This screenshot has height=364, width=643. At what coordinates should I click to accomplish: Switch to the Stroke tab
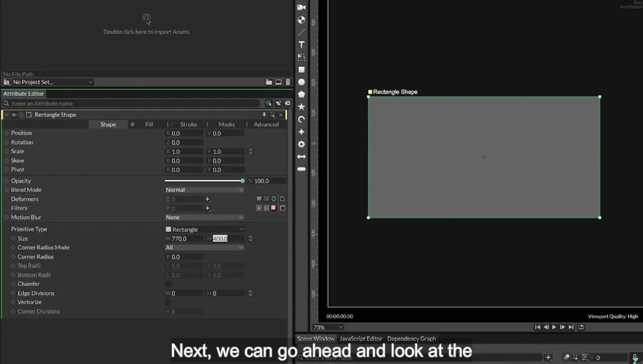tap(189, 124)
